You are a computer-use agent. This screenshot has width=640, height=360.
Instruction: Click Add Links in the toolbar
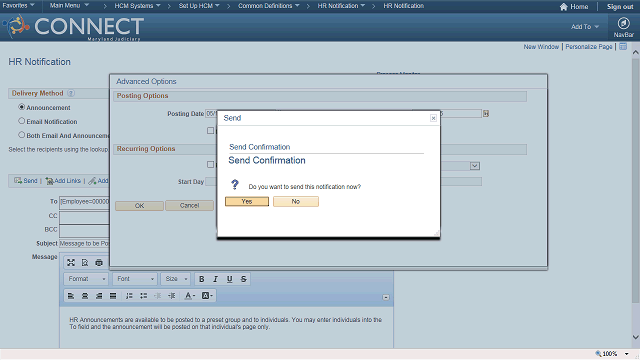63,181
